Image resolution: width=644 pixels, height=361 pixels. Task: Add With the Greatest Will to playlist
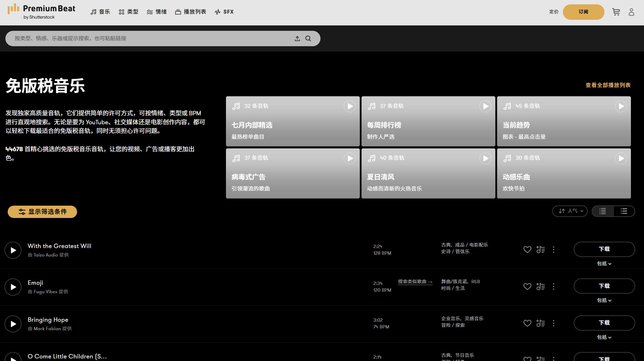pyautogui.click(x=541, y=249)
